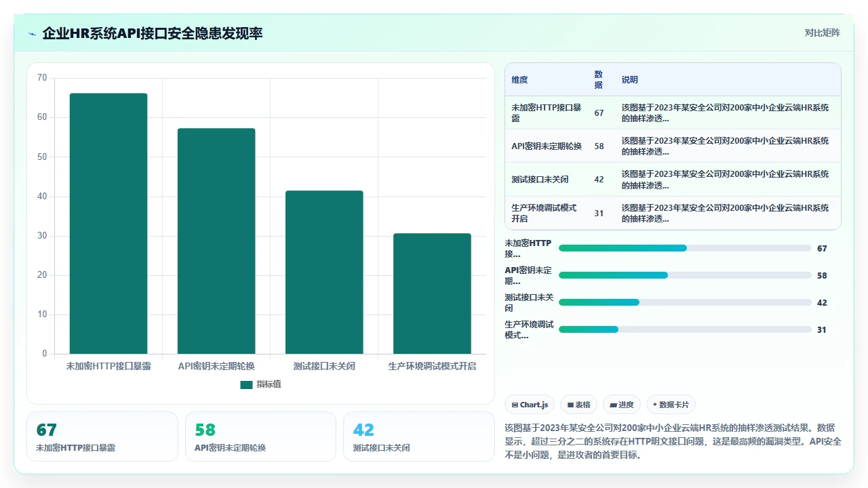Viewport: 868px width, 488px height.
Task: Click the 测试接口未关闭 bar in chart
Action: [x=324, y=272]
